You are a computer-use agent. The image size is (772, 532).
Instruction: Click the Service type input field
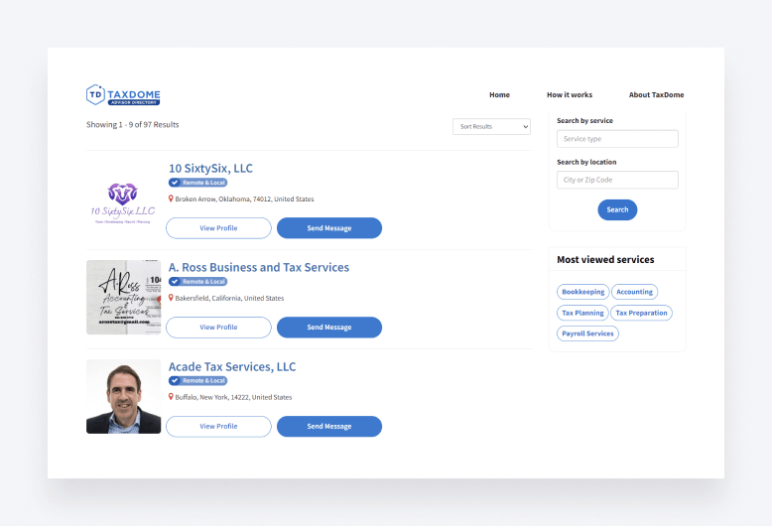tap(617, 139)
